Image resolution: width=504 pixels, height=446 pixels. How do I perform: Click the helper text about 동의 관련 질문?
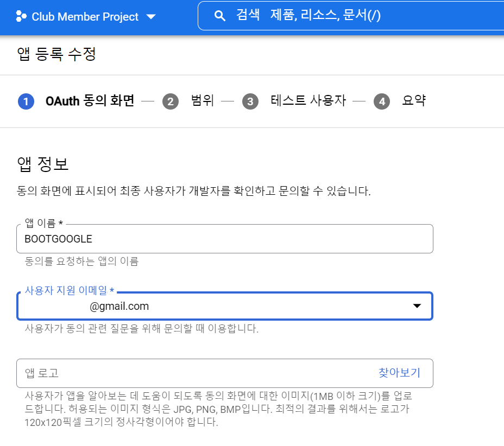pyautogui.click(x=142, y=328)
